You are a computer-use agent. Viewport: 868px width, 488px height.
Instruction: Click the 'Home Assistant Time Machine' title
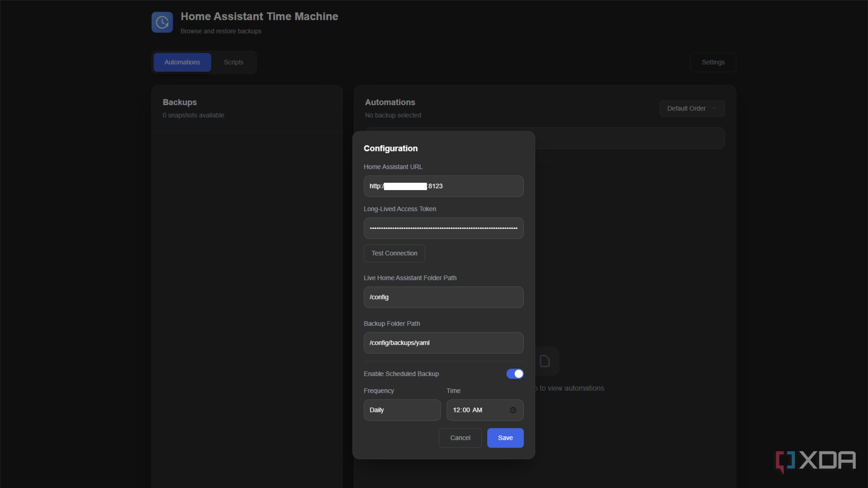259,16
